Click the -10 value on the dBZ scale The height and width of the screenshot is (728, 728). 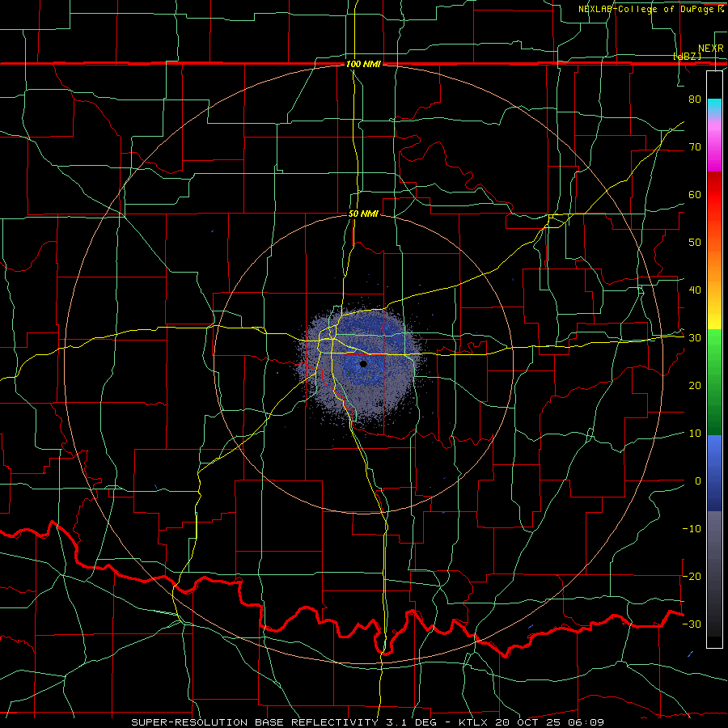[x=692, y=529]
